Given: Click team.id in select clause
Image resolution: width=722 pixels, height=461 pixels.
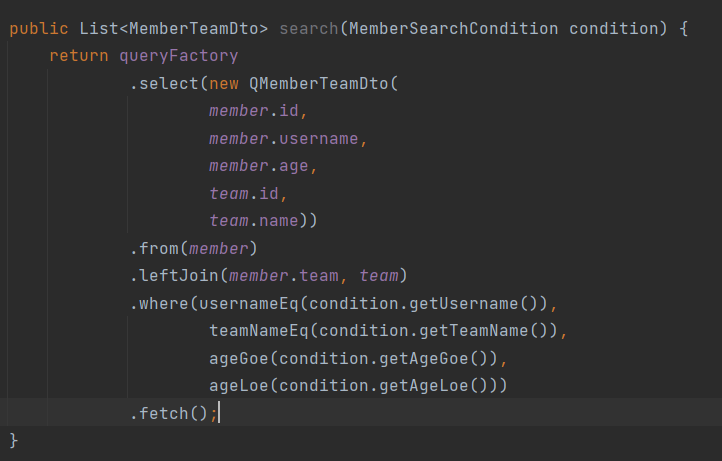Looking at the screenshot, I should [244, 193].
